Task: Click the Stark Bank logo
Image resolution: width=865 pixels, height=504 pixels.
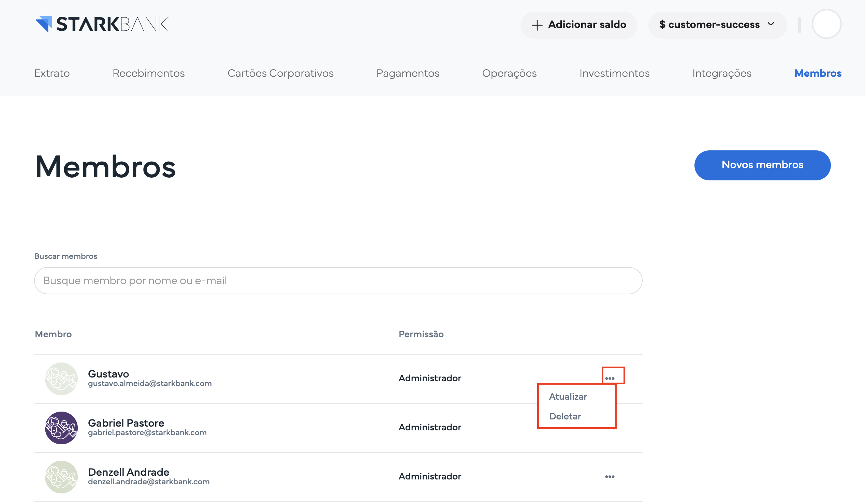Action: (x=102, y=24)
